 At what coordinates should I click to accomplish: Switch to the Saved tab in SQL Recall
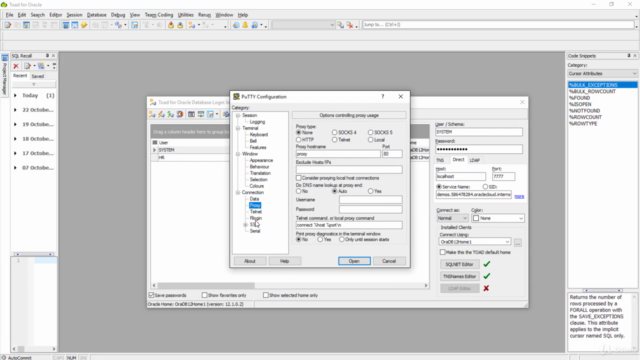(x=38, y=76)
